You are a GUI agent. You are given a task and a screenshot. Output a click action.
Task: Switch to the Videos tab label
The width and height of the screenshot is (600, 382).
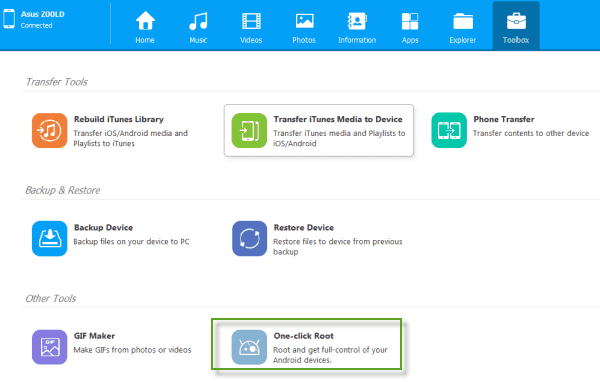coord(251,40)
